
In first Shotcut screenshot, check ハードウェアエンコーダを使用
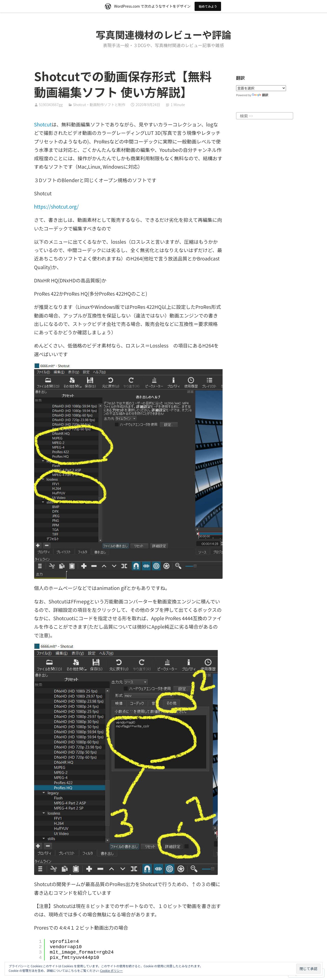[x=116, y=424]
